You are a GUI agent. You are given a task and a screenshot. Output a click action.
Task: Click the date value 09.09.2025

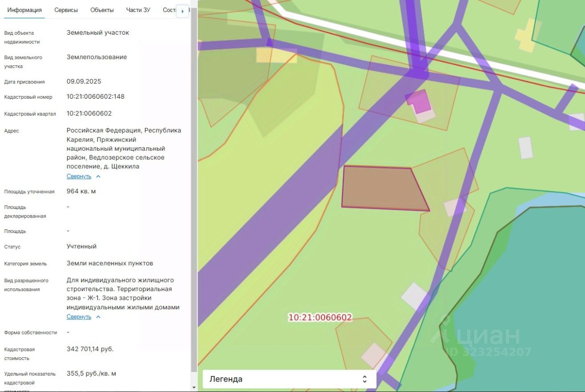point(84,81)
